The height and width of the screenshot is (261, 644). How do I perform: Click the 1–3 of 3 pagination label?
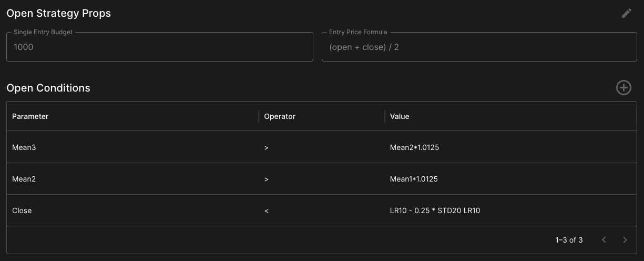point(569,240)
